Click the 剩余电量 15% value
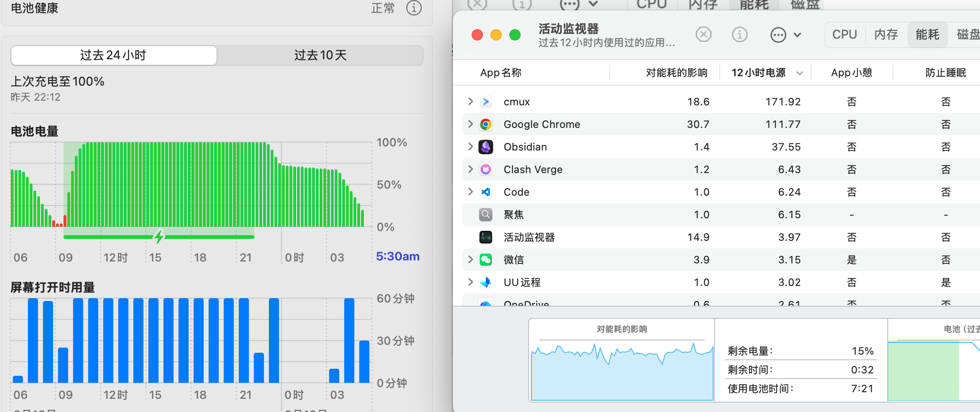The height and width of the screenshot is (412, 980). (862, 351)
